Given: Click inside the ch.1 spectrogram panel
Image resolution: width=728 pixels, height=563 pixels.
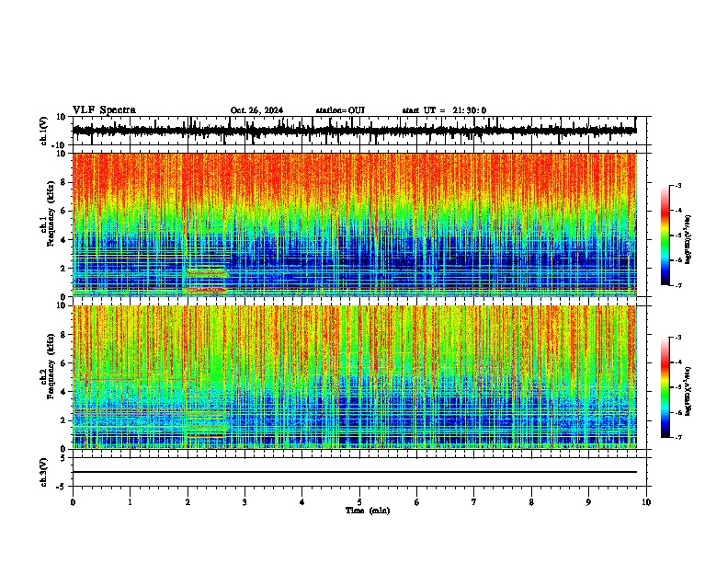Looking at the screenshot, I should click(x=354, y=224).
